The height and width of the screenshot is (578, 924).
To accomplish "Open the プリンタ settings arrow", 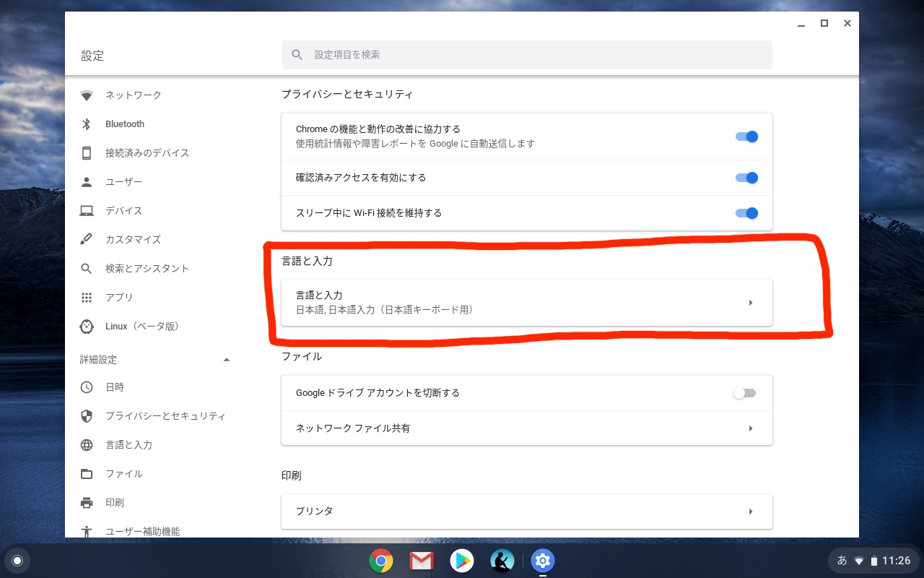I will point(751,511).
